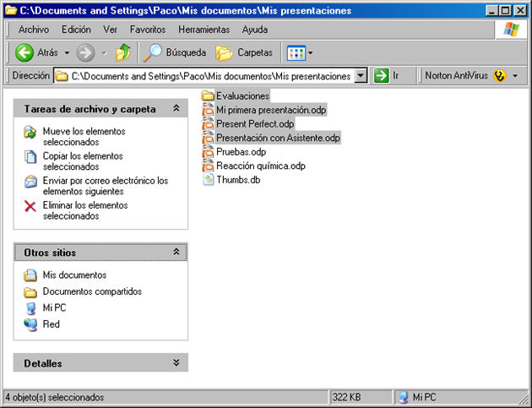Click the Atrás back arrow icon
Viewport: 532px width, 408px height.
tap(24, 52)
